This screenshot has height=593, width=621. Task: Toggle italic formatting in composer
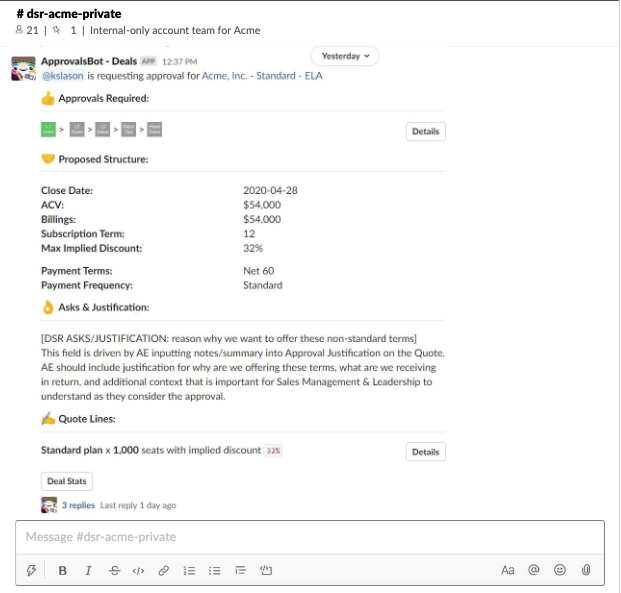point(88,570)
